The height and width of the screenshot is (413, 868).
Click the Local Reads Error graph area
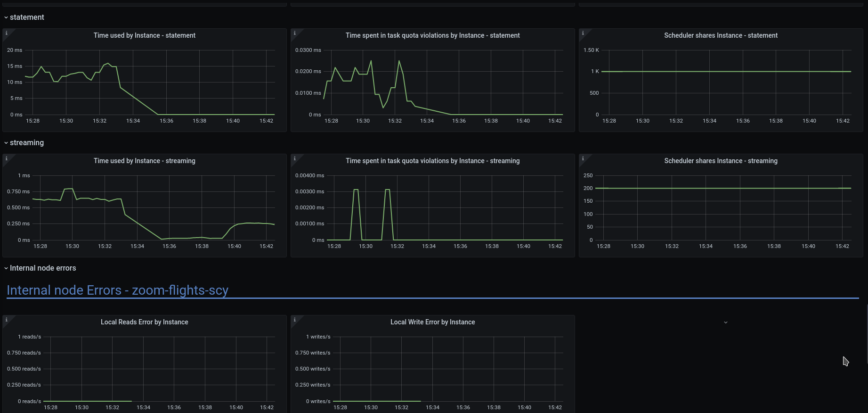[x=159, y=369]
